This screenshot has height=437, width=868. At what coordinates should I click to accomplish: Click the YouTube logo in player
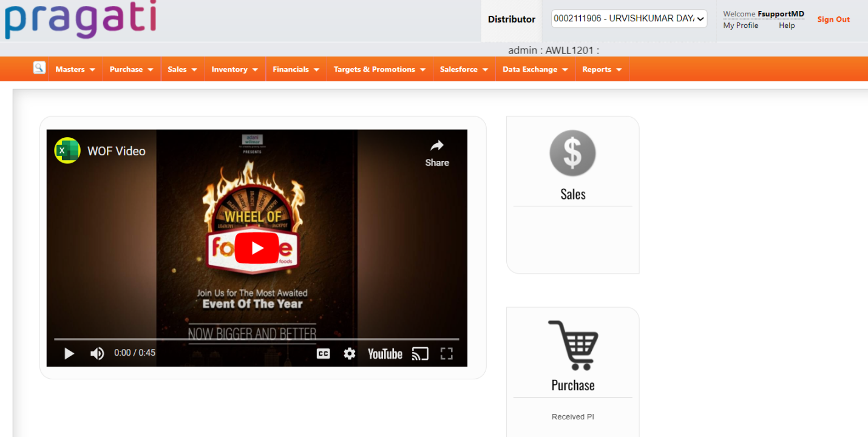coord(385,354)
